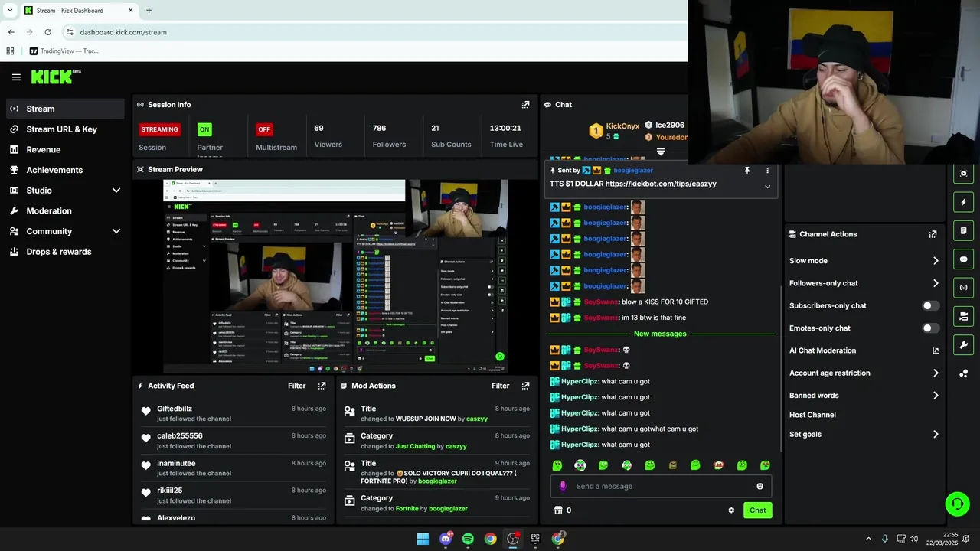Pop out the Channel Actions panel
The image size is (980, 551).
[933, 234]
